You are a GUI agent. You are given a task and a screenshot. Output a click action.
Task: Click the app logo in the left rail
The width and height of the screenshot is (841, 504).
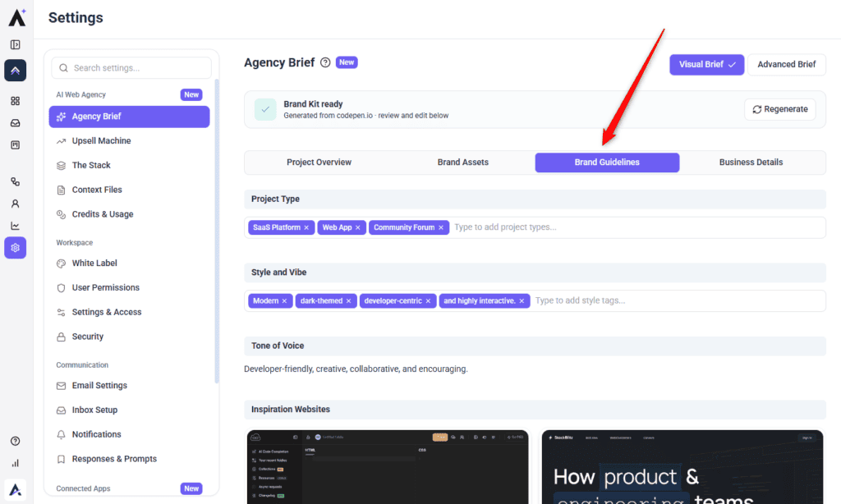click(16, 16)
